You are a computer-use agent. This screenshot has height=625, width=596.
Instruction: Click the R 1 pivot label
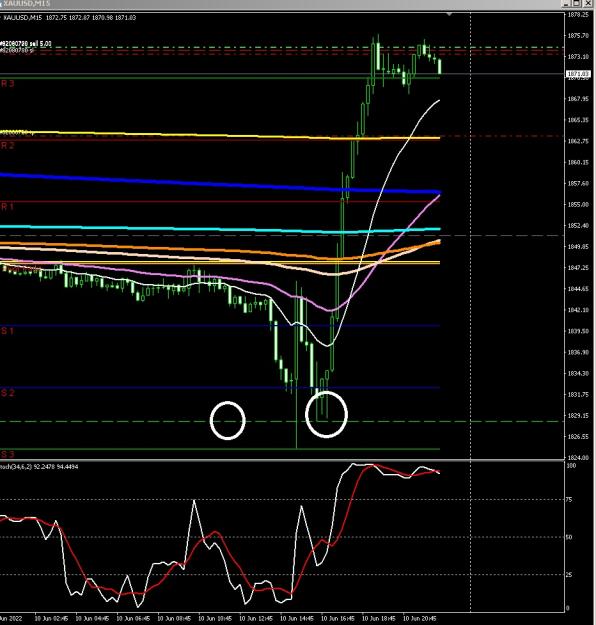tap(8, 206)
